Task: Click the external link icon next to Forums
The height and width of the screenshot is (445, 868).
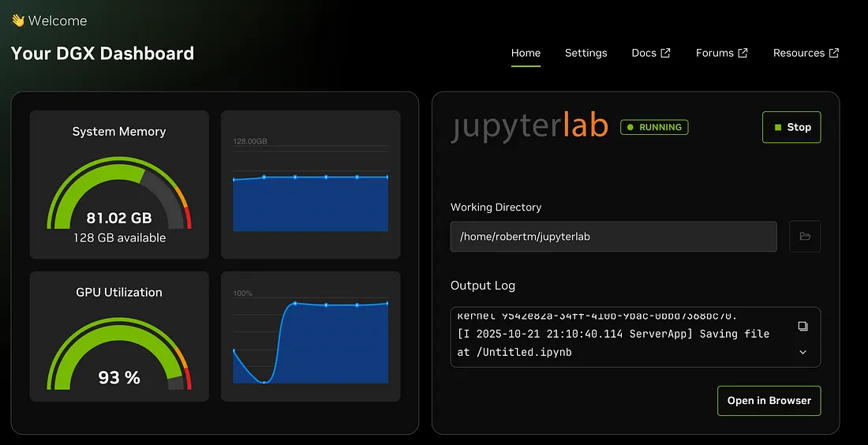Action: click(x=743, y=53)
